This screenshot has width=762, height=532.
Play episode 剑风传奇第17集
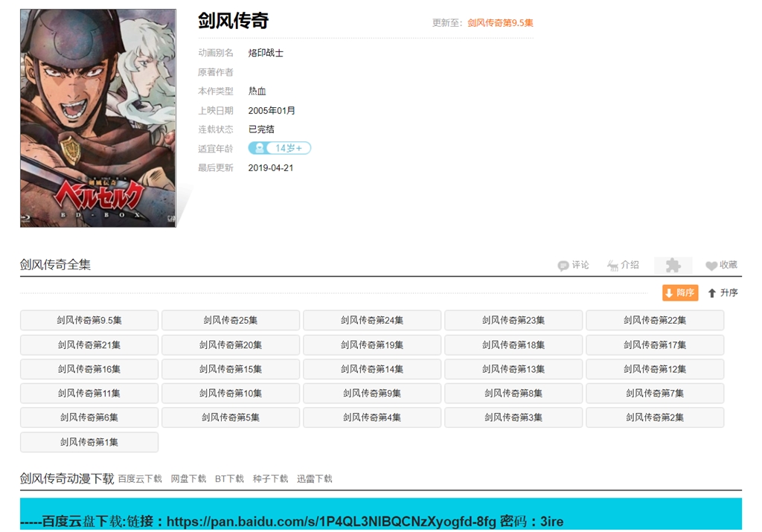655,345
